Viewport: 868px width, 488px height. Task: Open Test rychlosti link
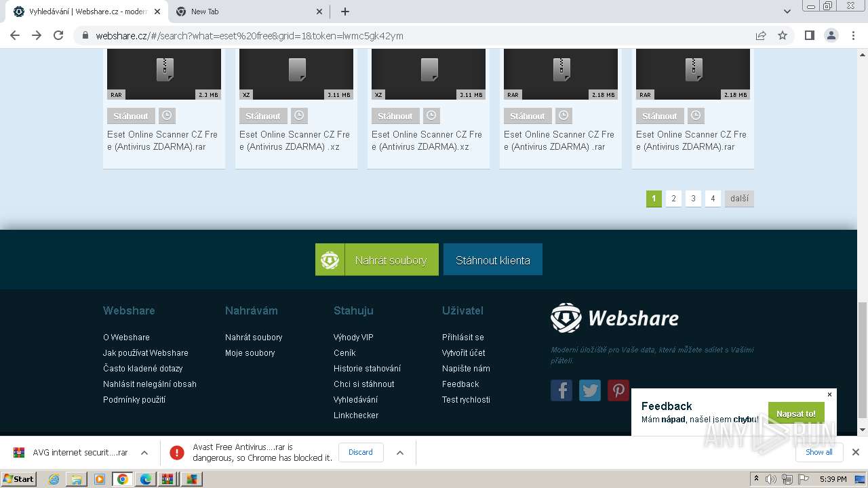point(466,399)
